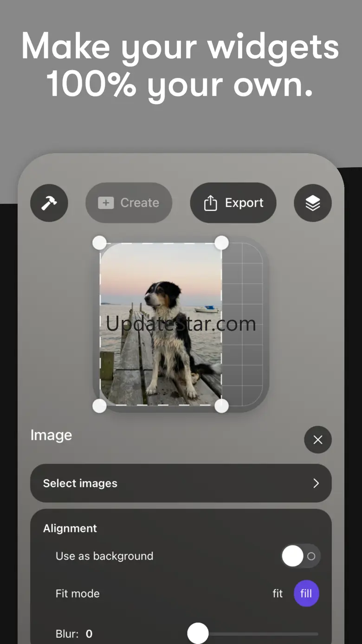Image resolution: width=362 pixels, height=644 pixels.
Task: Close the Image panel with X
Action: click(x=318, y=440)
